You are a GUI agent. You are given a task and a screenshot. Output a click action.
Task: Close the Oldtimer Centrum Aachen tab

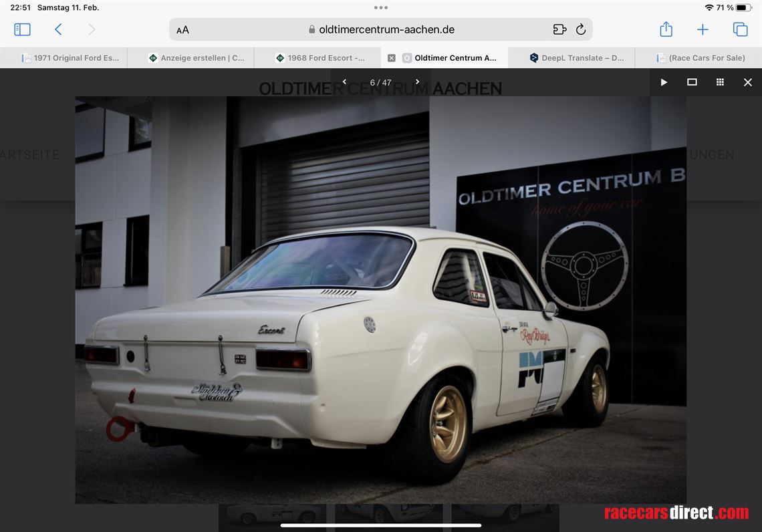(392, 58)
